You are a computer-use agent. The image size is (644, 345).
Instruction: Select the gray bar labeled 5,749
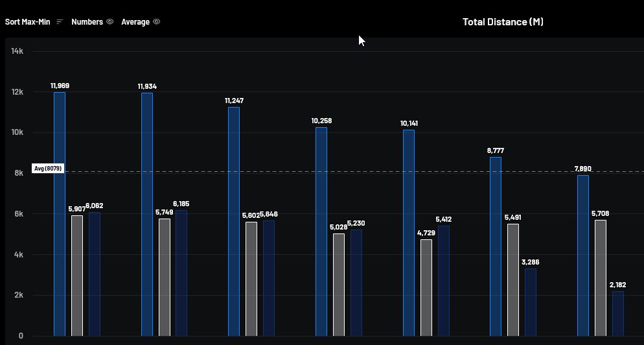(165, 277)
